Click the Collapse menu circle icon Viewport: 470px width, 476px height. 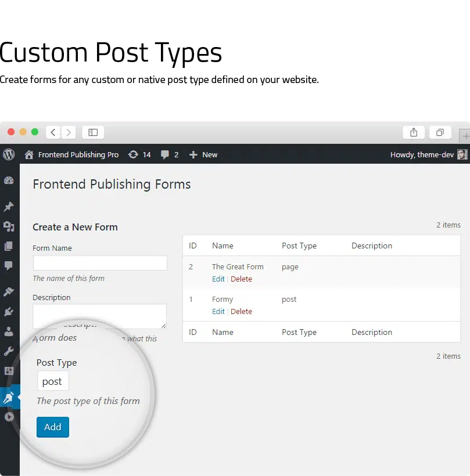pos(9,417)
